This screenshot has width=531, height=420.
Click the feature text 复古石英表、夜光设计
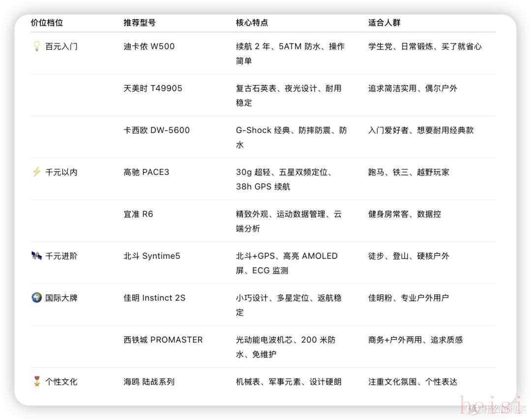276,88
